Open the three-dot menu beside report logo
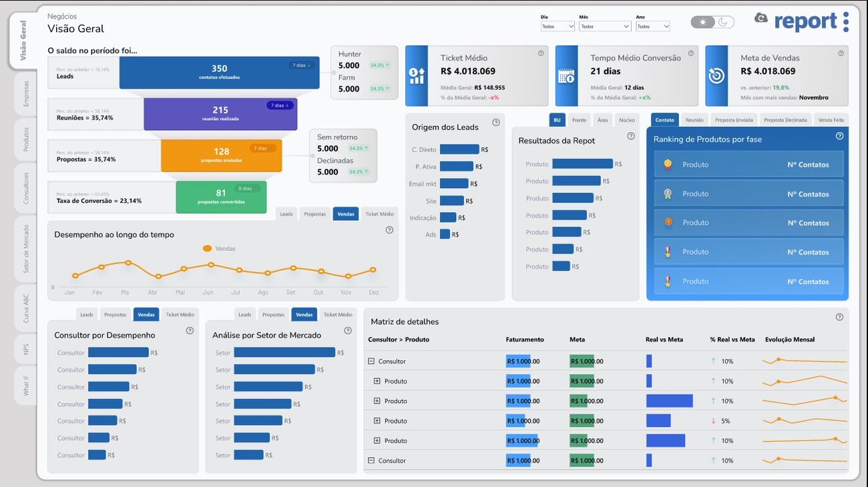This screenshot has width=868, height=487. 846,21
